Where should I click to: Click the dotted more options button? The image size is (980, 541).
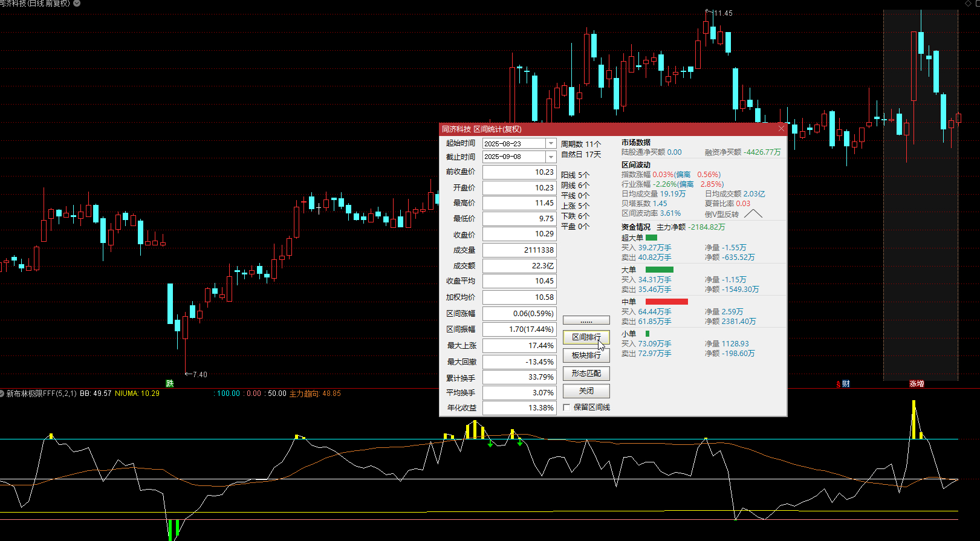click(586, 320)
